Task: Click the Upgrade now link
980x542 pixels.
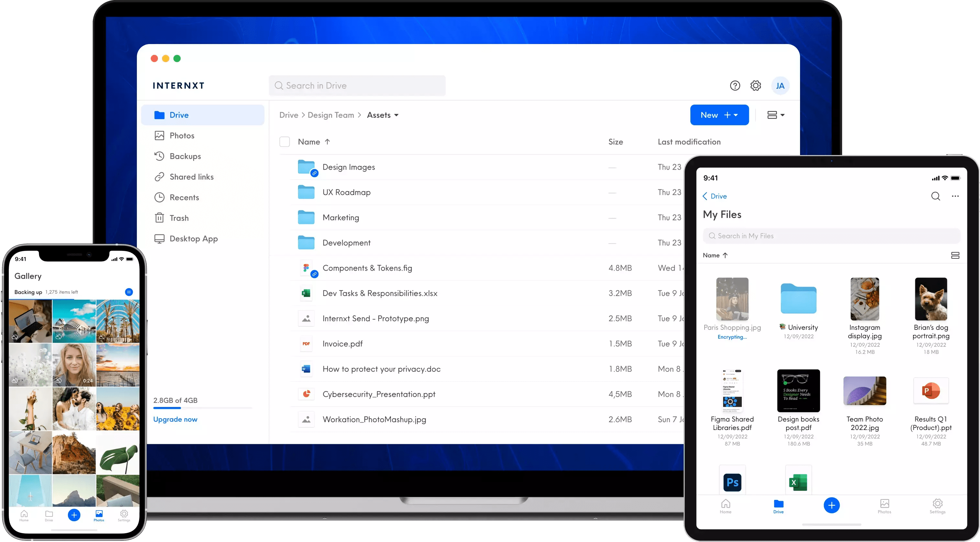Action: (x=176, y=419)
